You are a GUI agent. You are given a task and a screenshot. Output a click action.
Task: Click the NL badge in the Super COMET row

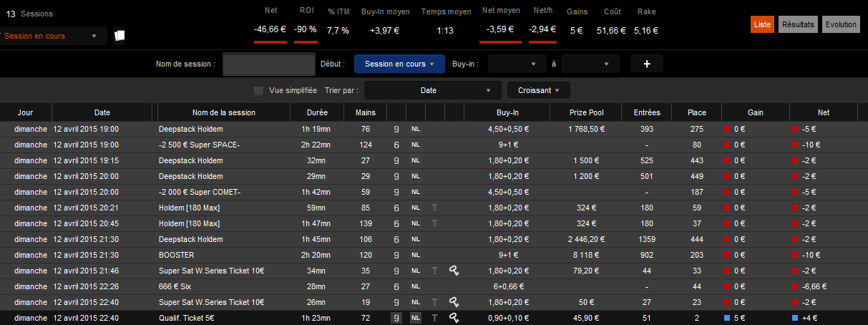pyautogui.click(x=416, y=192)
